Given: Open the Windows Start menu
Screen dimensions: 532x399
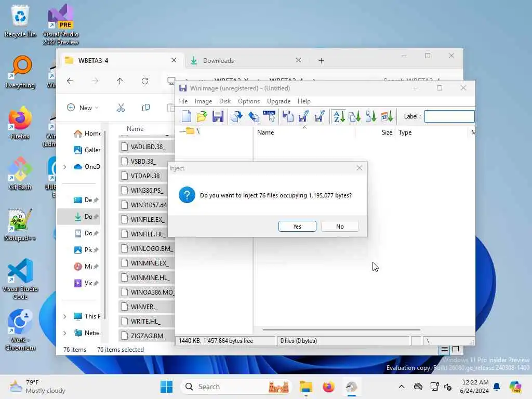Looking at the screenshot, I should (166, 387).
